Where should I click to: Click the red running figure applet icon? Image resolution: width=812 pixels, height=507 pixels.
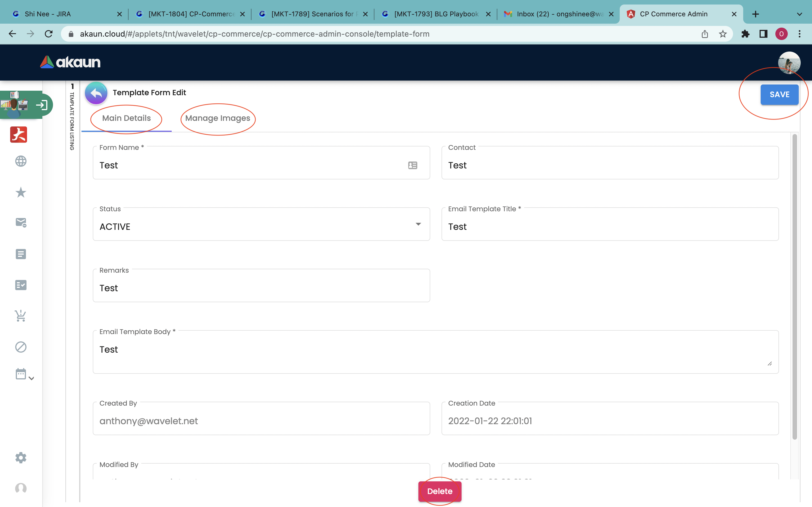pyautogui.click(x=18, y=134)
